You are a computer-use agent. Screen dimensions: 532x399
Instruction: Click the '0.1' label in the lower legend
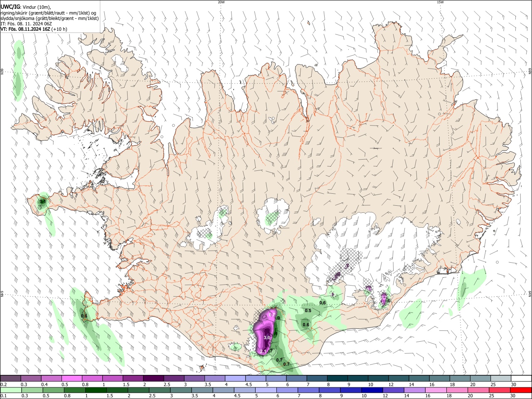4,396
